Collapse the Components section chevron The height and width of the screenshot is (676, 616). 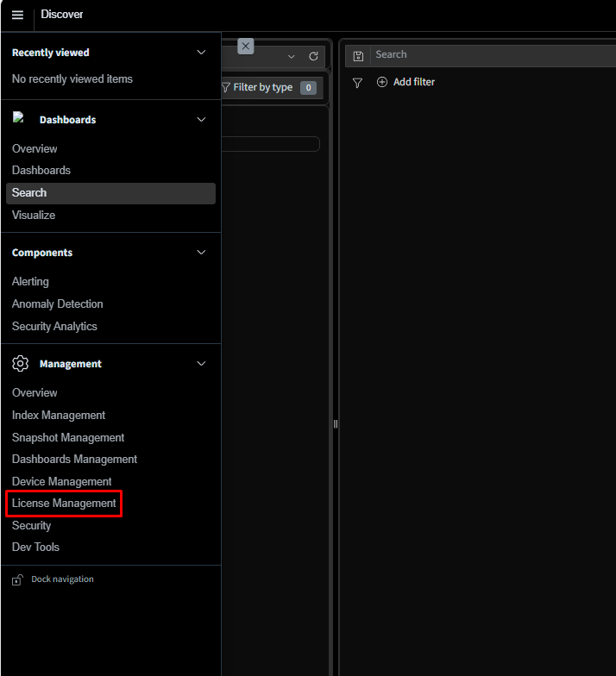pos(202,253)
